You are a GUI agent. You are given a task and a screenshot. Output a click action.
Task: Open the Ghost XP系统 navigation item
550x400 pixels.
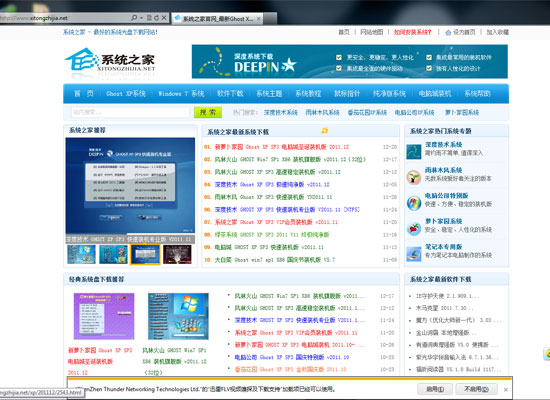coord(126,94)
